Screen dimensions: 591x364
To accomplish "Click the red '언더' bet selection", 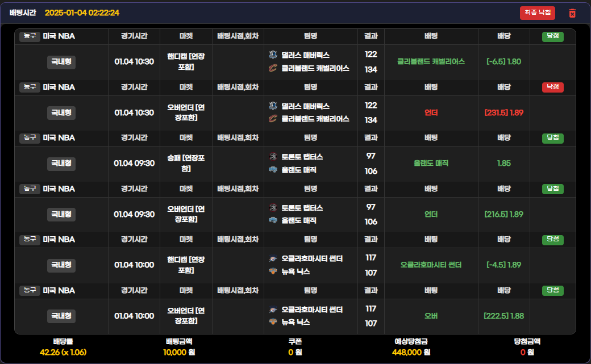I will coord(431,112).
